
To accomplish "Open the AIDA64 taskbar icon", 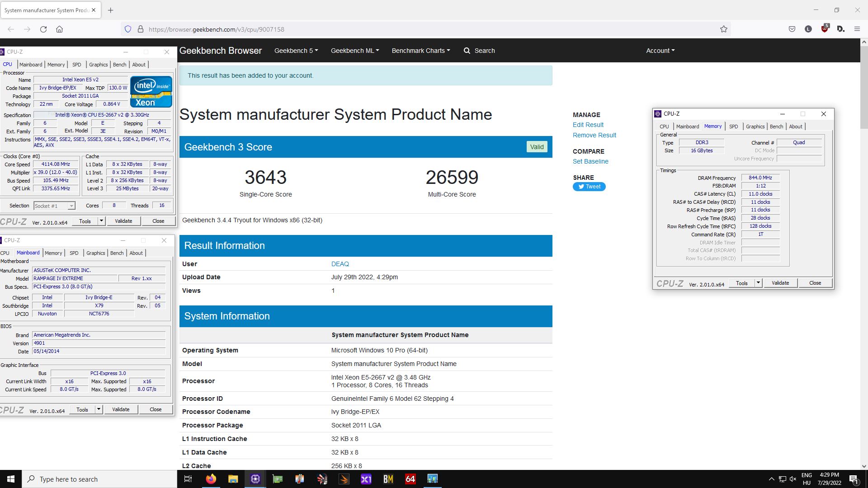I will point(410,479).
